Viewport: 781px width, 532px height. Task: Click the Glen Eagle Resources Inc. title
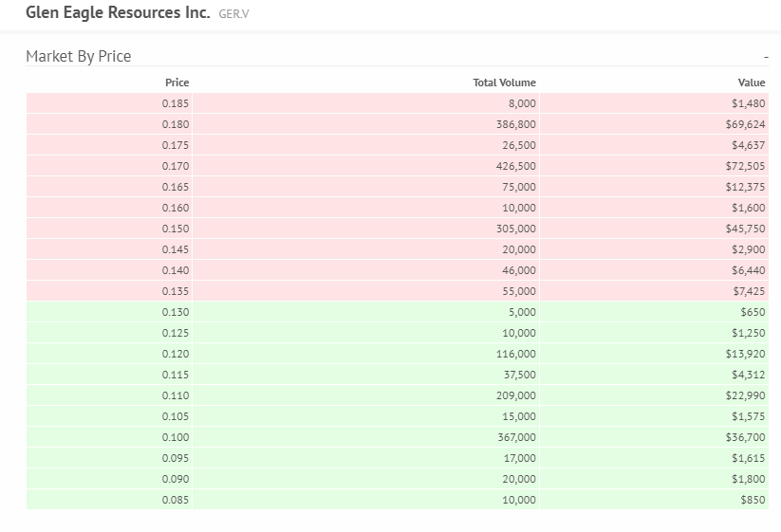(118, 14)
